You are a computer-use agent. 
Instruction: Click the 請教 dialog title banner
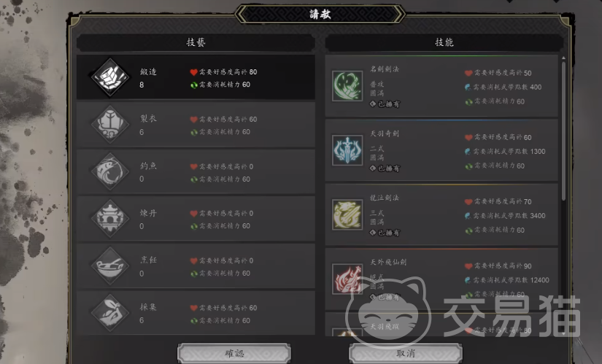(x=320, y=14)
